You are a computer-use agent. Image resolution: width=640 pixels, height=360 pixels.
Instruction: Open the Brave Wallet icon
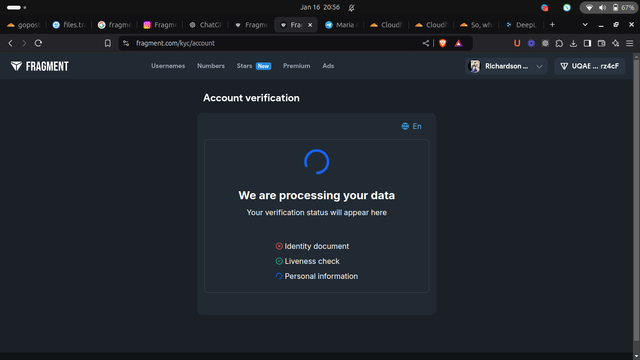tap(602, 43)
